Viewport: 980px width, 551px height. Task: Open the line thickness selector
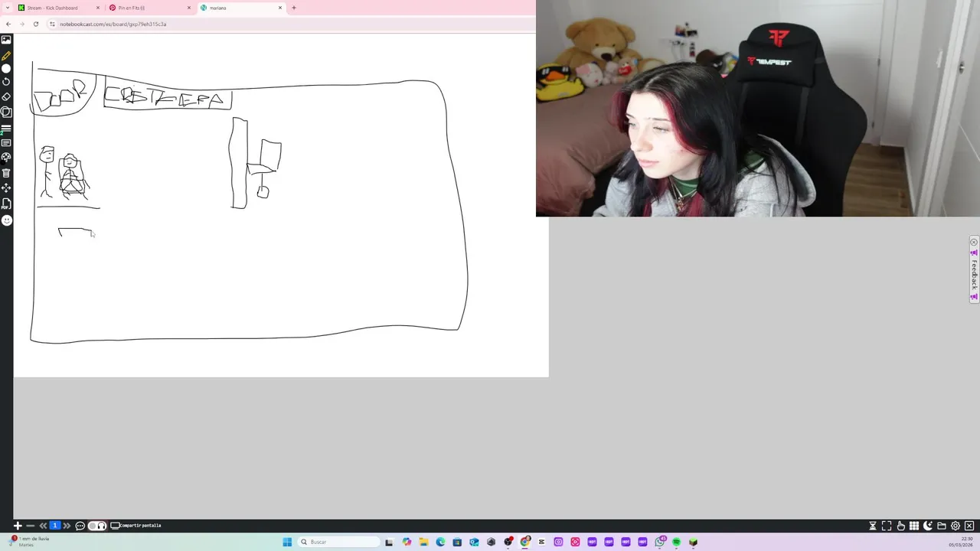6,128
